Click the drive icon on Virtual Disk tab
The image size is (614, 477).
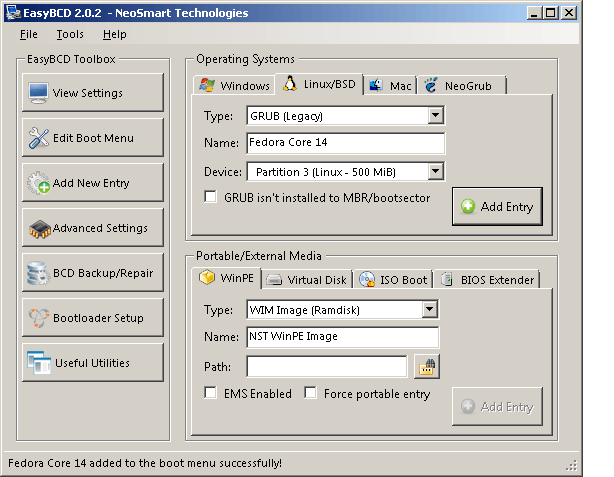pyautogui.click(x=274, y=280)
